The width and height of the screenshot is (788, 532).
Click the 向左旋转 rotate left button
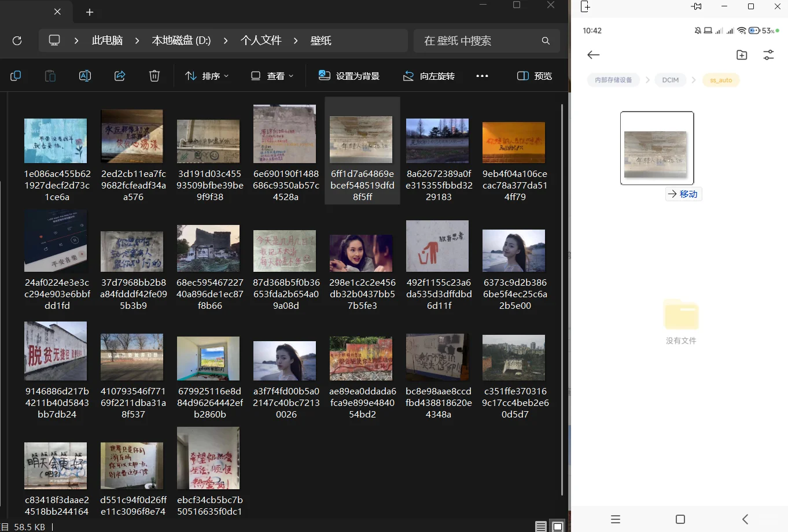(429, 76)
